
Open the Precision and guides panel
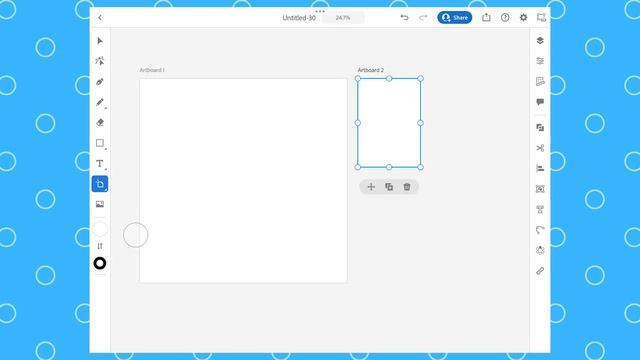coord(540,82)
